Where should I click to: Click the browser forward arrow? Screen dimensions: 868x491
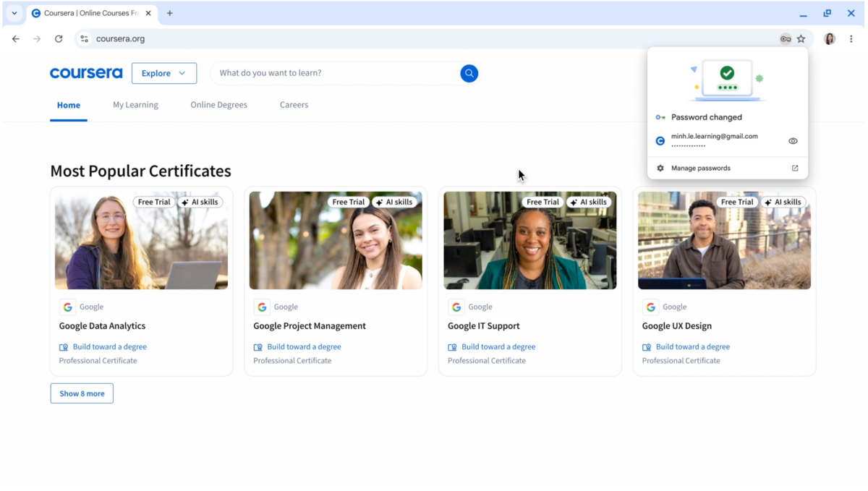pos(37,39)
